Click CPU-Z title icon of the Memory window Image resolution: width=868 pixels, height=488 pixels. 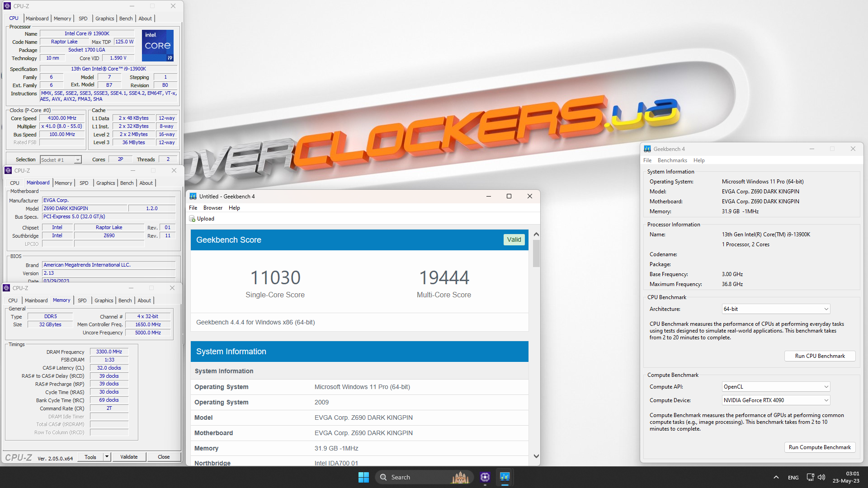tap(6, 288)
